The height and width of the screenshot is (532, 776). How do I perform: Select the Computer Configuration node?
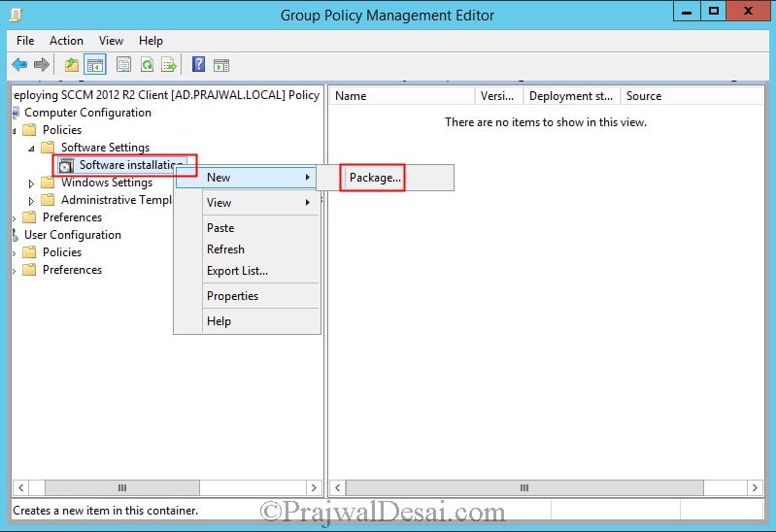87,113
